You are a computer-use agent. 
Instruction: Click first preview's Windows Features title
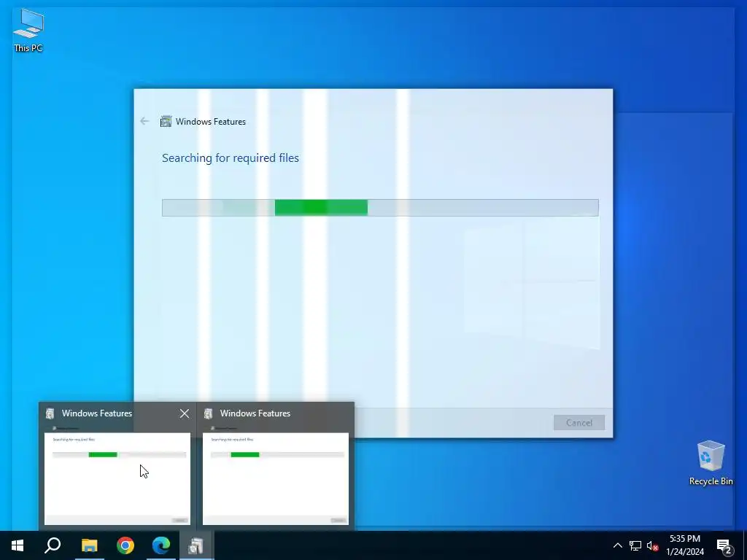pyautogui.click(x=97, y=413)
